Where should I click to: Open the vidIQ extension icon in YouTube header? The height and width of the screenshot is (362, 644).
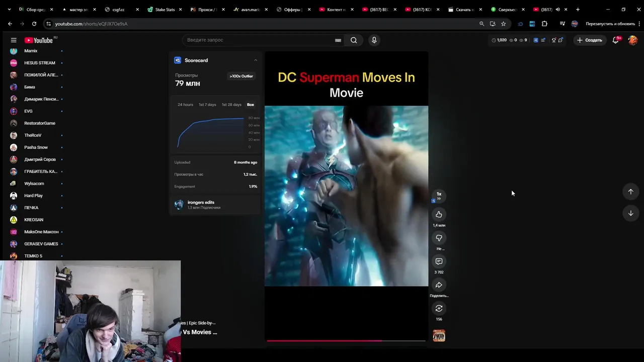pyautogui.click(x=536, y=40)
